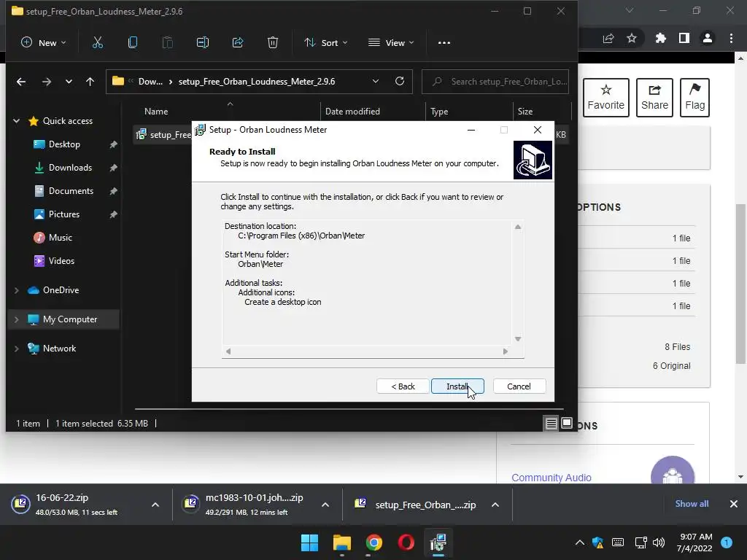Switch File Explorer to details view icon
This screenshot has height=560, width=747.
551,423
